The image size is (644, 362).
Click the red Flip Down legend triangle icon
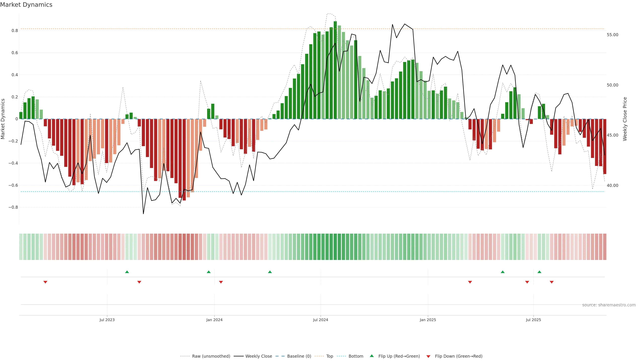tap(428, 356)
